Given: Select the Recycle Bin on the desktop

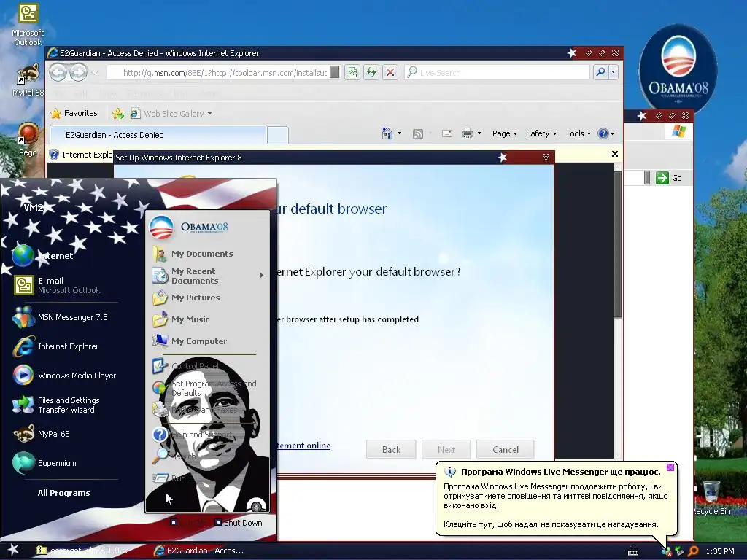Looking at the screenshot, I should (x=711, y=497).
